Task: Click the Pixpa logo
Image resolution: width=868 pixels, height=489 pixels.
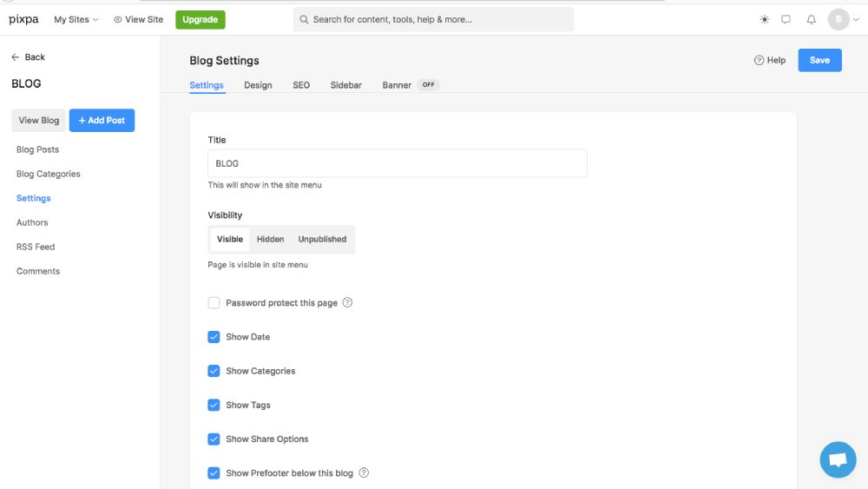Action: (x=23, y=19)
